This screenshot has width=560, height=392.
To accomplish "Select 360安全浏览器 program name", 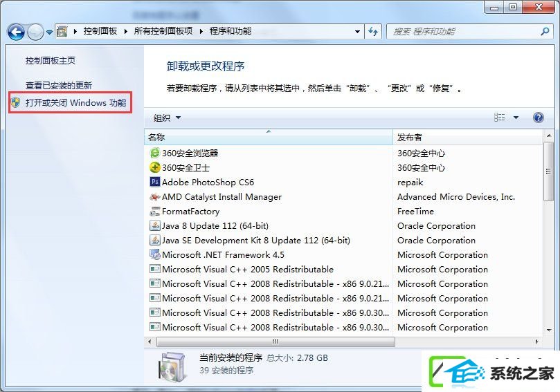I will click(x=190, y=153).
